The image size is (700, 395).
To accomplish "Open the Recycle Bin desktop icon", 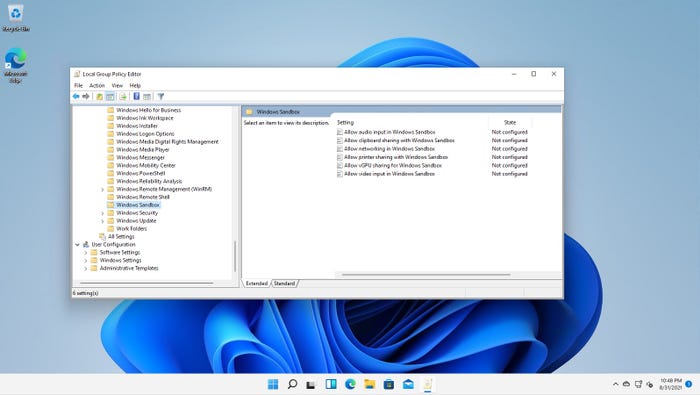I will pyautogui.click(x=16, y=19).
